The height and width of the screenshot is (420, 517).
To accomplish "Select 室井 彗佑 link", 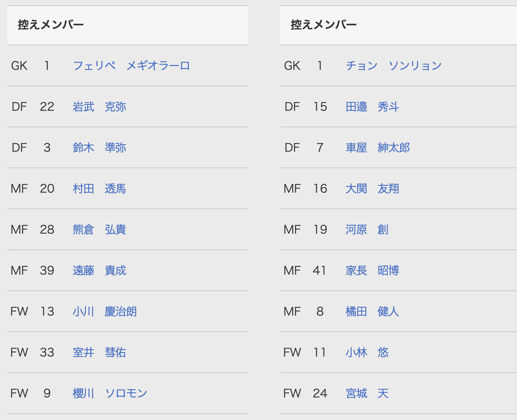I will click(x=99, y=352).
